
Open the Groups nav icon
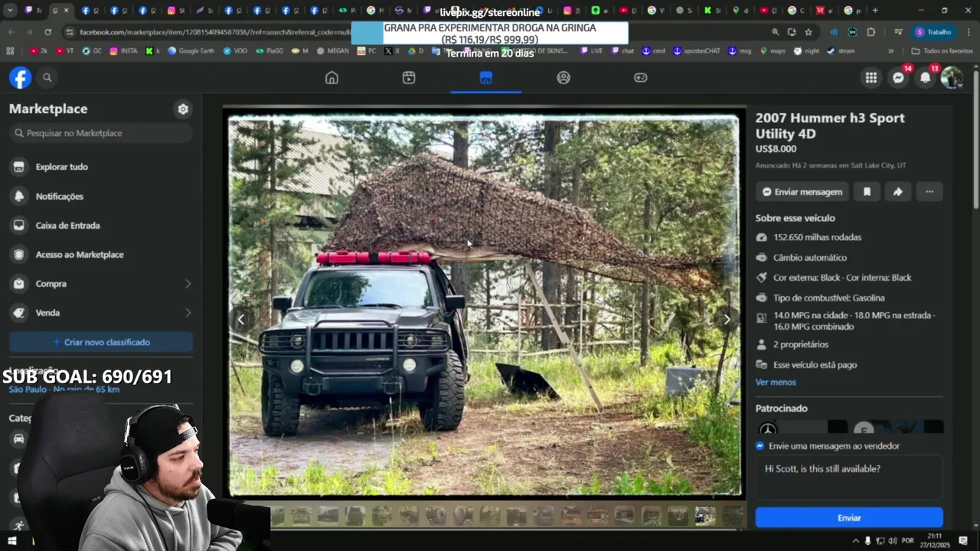click(x=563, y=77)
